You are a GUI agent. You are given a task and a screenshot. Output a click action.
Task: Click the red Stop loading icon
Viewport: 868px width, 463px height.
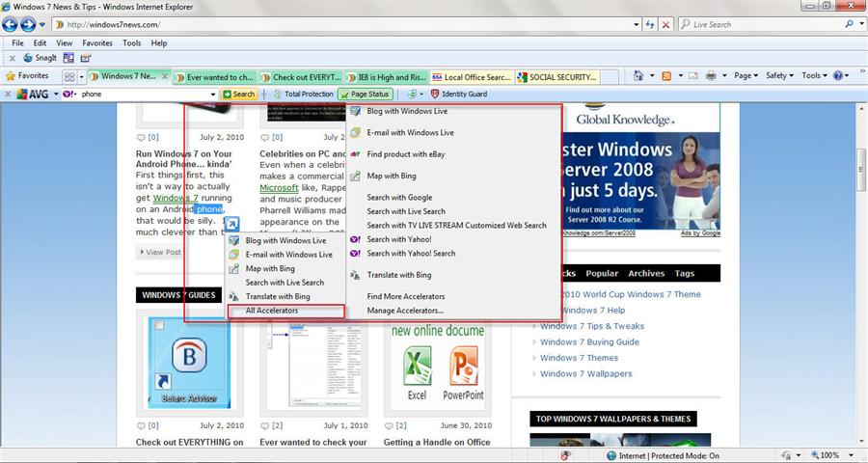coord(665,25)
